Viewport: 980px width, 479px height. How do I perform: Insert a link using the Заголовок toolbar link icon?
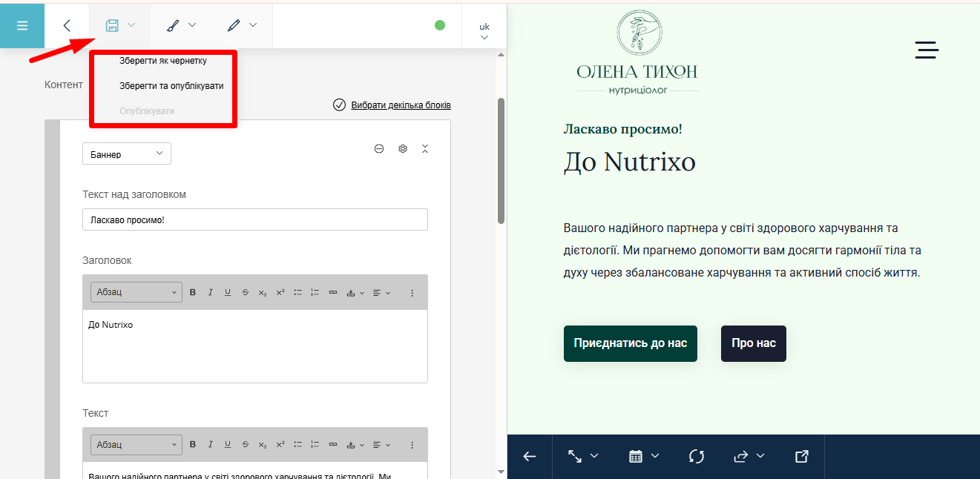[x=333, y=293]
